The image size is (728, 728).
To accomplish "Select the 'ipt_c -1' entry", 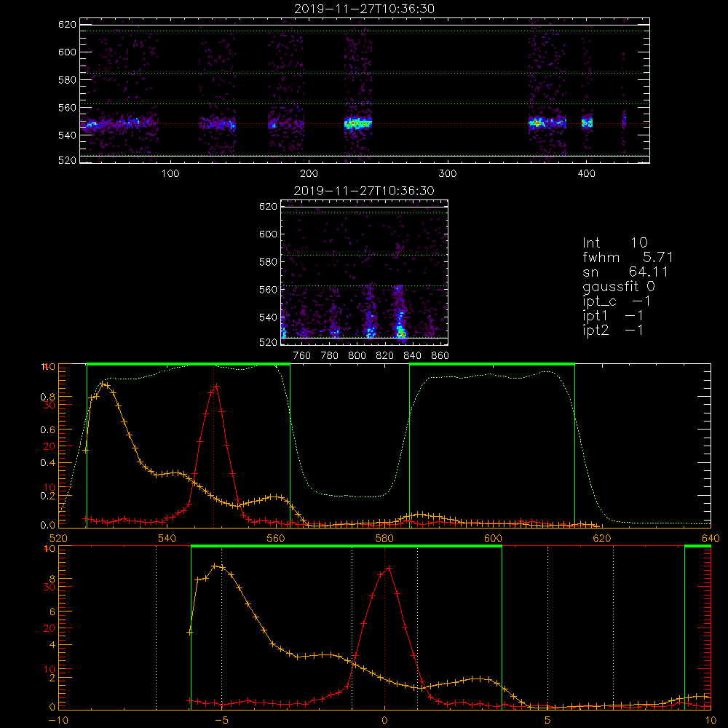I will 616,301.
